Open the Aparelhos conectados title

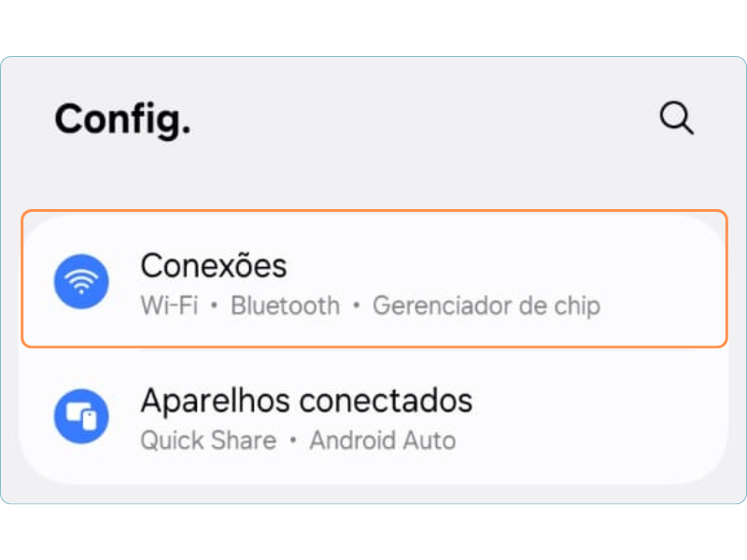click(x=306, y=401)
